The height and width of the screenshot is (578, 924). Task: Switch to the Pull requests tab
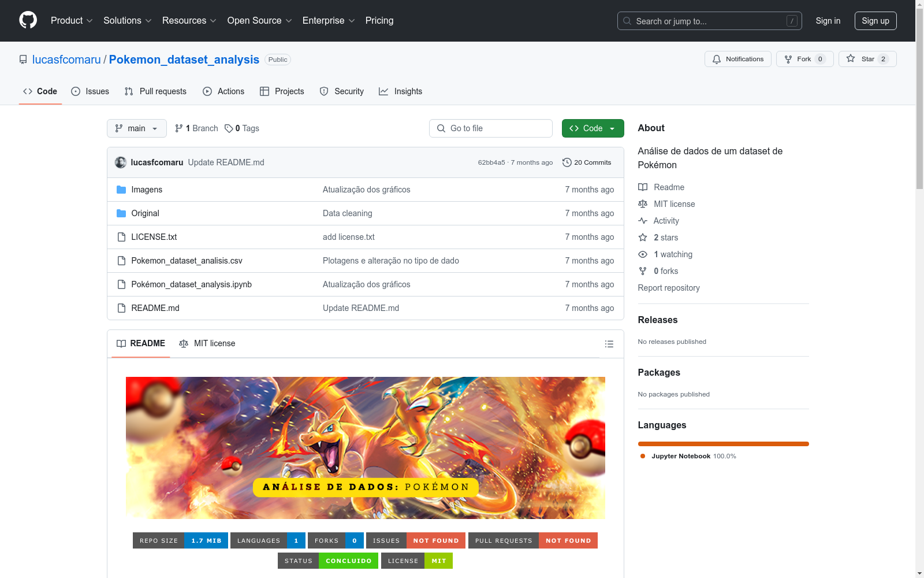coord(155,91)
